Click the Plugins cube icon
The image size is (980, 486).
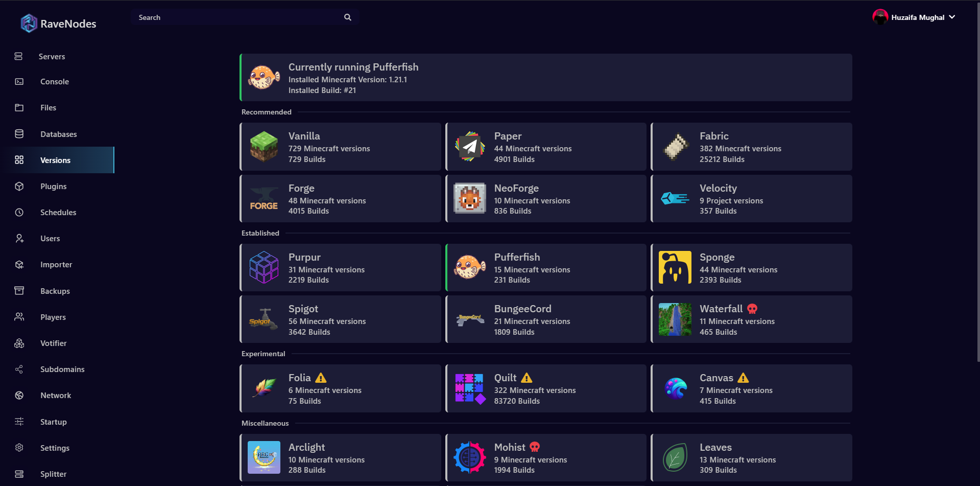19,187
